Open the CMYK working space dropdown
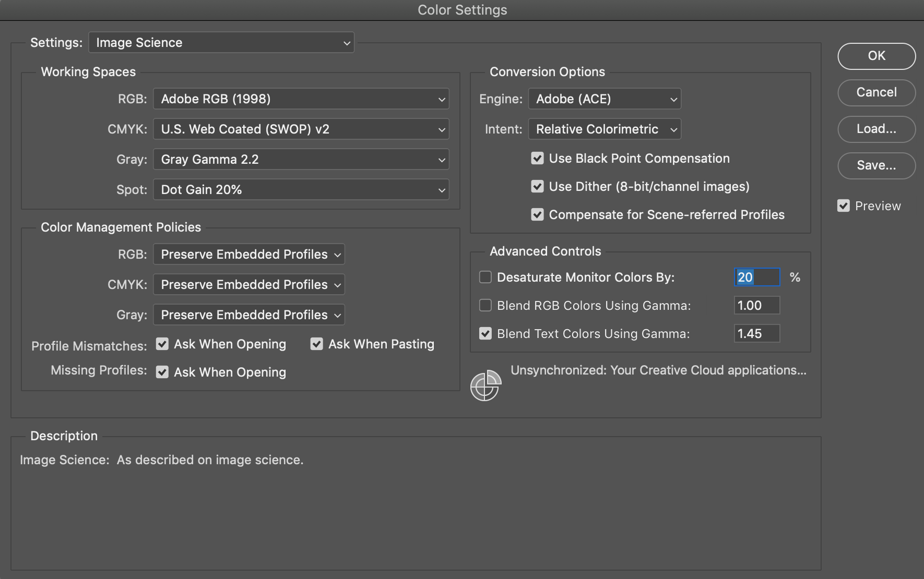924x579 pixels. 301,129
